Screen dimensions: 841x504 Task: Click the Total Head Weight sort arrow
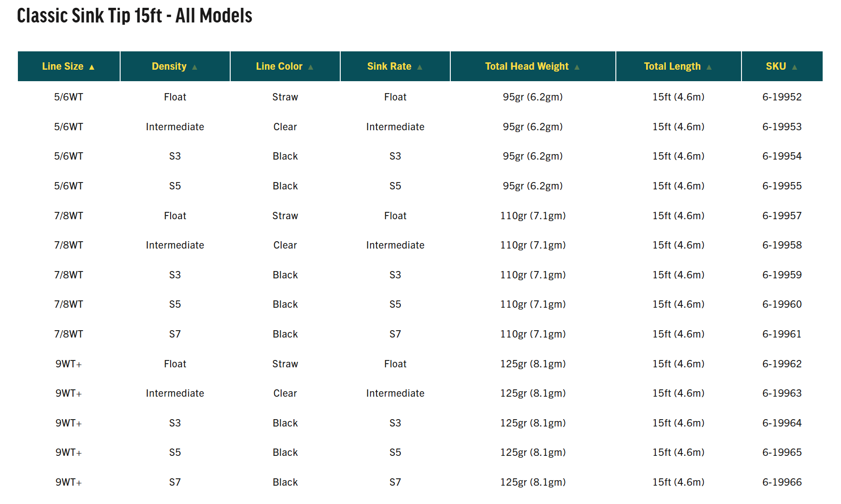pyautogui.click(x=577, y=67)
